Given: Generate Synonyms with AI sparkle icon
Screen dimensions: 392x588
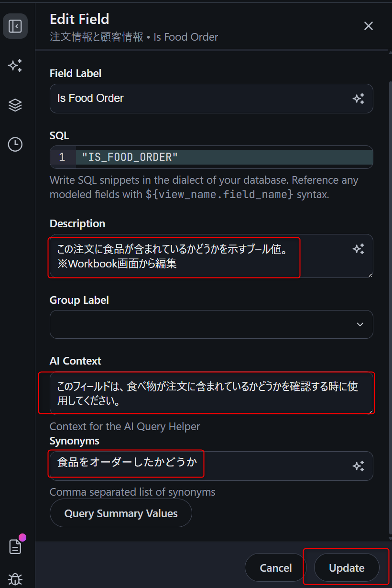Looking at the screenshot, I should coord(359,466).
